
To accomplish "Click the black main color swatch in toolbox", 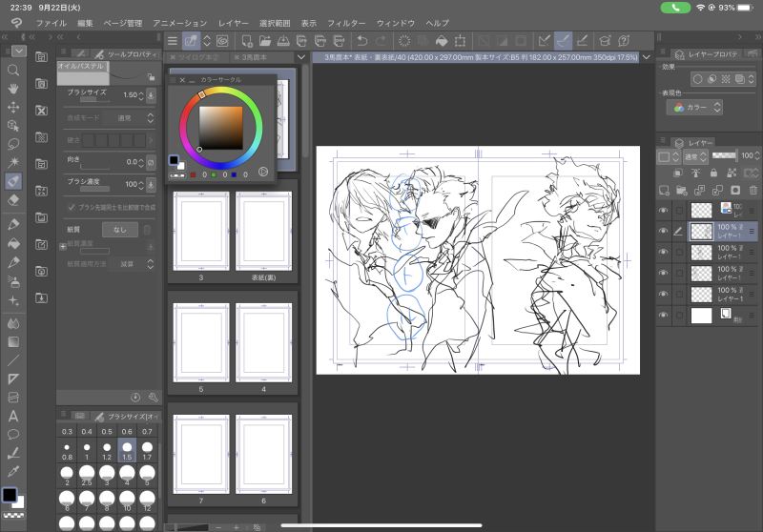I will click(x=10, y=495).
